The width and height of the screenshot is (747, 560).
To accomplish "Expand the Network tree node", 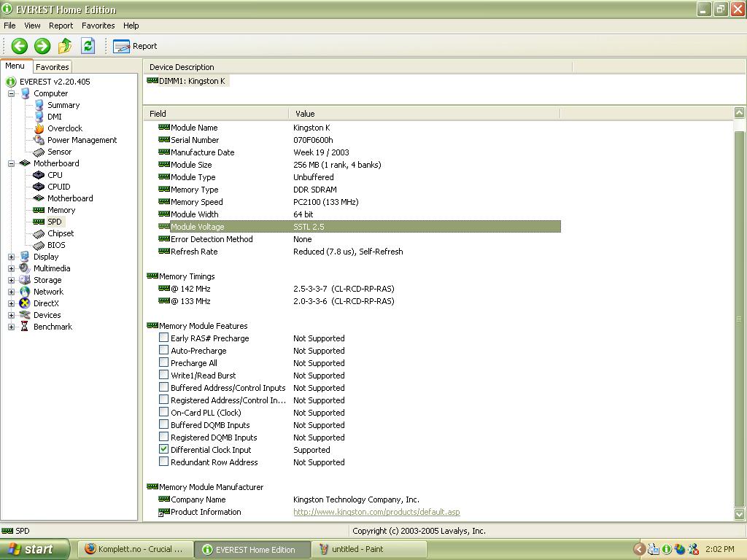I will point(12,292).
